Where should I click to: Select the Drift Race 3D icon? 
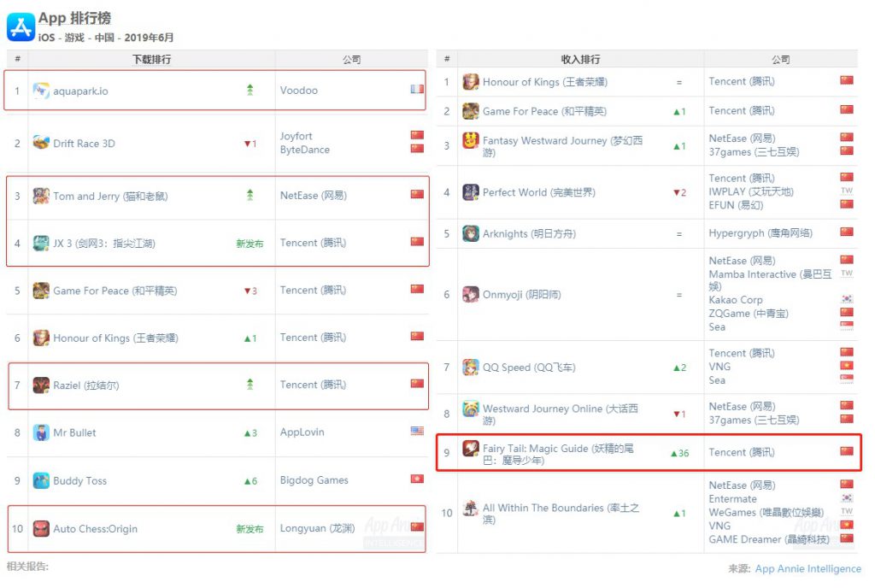41,143
